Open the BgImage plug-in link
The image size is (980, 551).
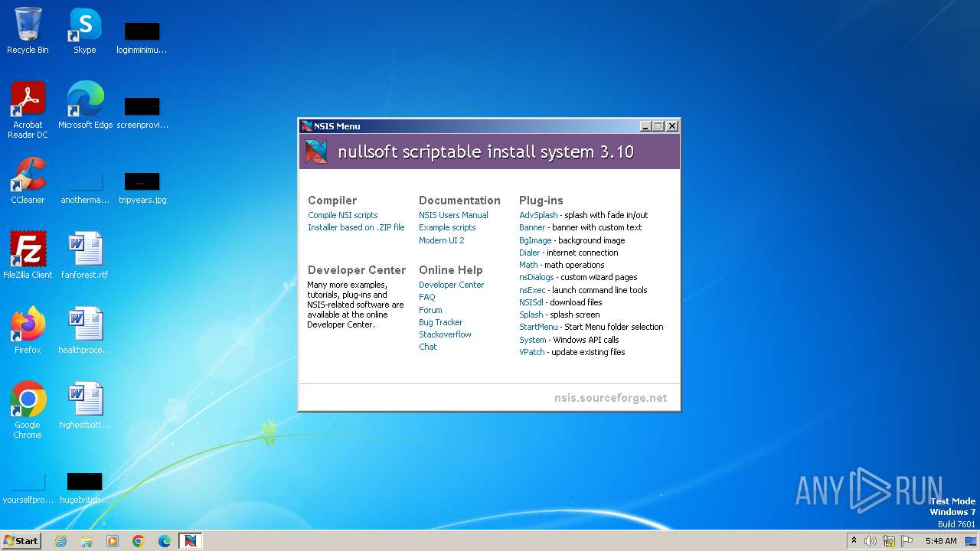(535, 240)
